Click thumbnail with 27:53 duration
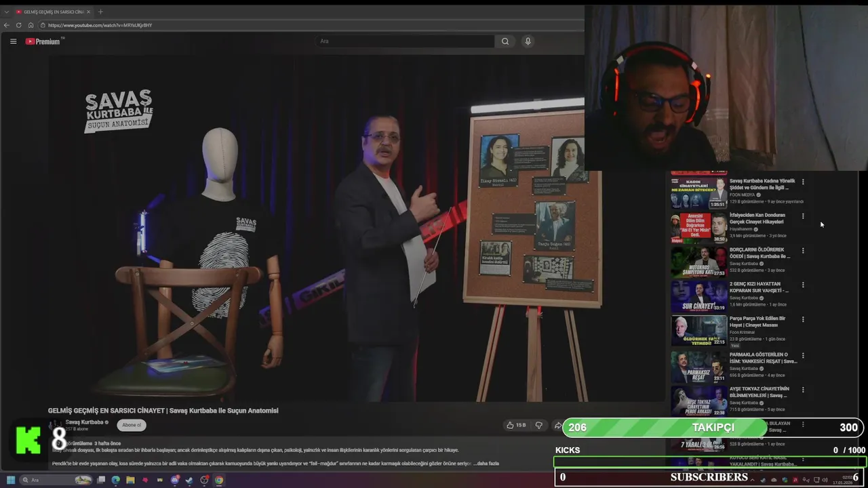The image size is (868, 488). click(x=698, y=262)
